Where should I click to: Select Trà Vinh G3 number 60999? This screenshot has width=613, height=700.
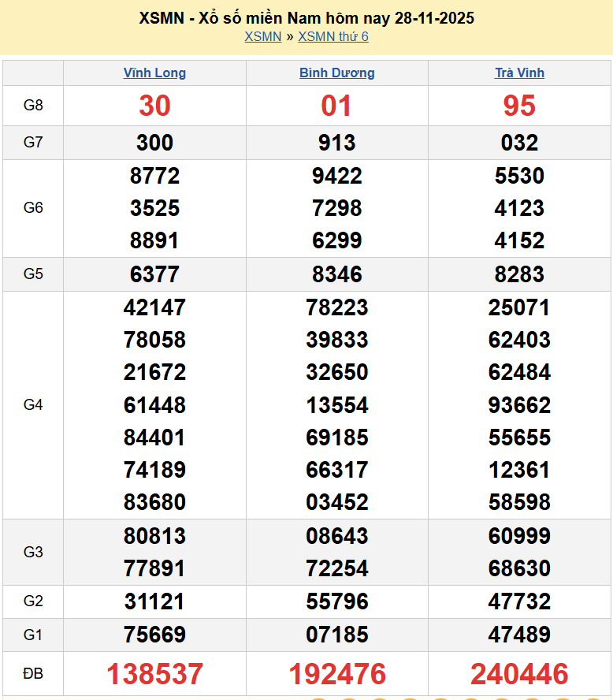pyautogui.click(x=519, y=536)
